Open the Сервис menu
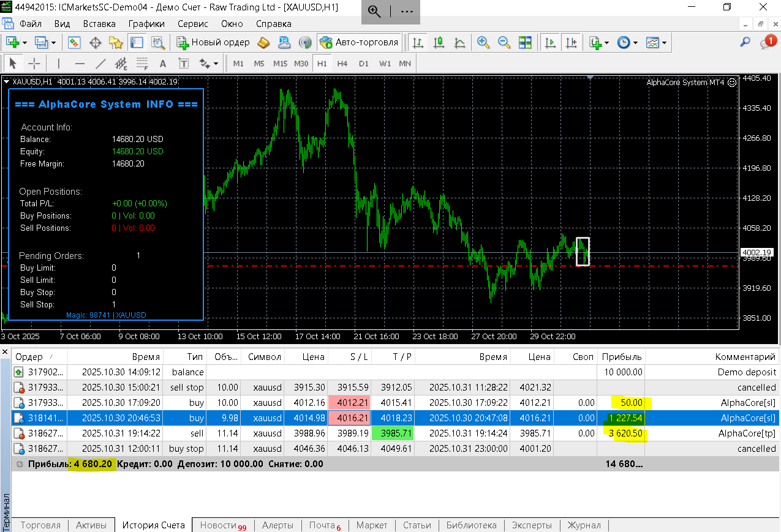Viewport: 781px width, 532px height. click(192, 24)
